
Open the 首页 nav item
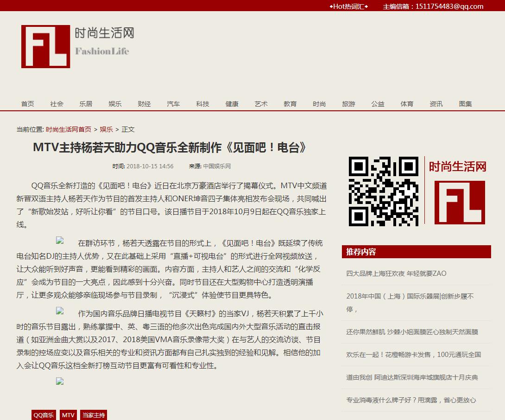tap(28, 104)
